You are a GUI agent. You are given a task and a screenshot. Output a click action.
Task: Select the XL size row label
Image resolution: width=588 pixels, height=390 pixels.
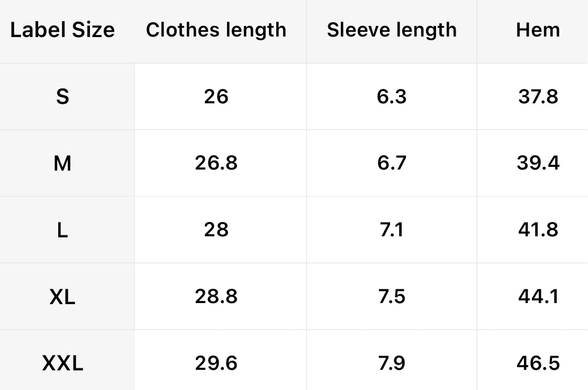tap(62, 297)
